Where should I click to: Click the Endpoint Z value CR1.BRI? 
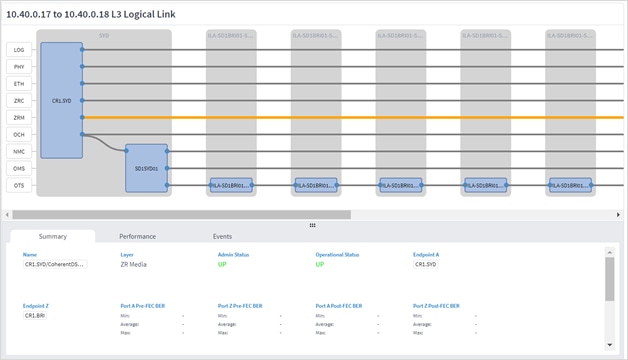coord(35,316)
